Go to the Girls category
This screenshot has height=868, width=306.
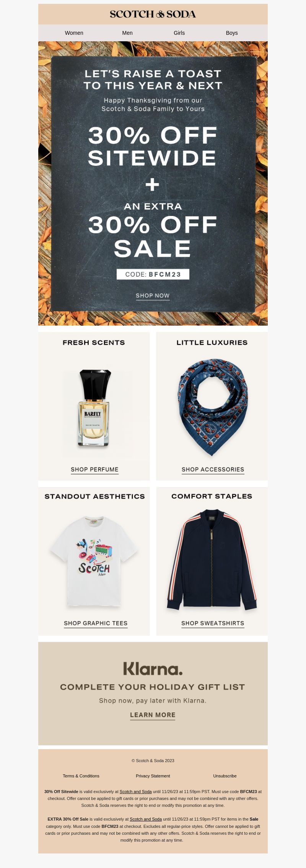coord(179,33)
